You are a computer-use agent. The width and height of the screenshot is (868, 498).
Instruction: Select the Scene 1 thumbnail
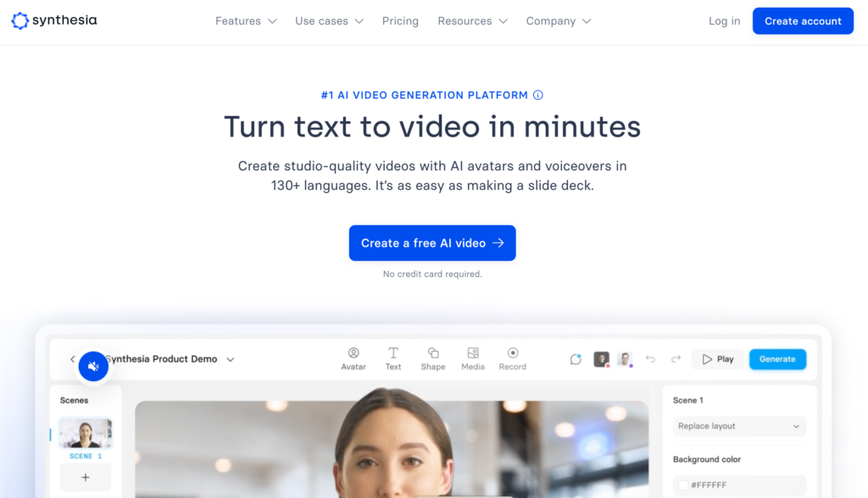click(86, 433)
